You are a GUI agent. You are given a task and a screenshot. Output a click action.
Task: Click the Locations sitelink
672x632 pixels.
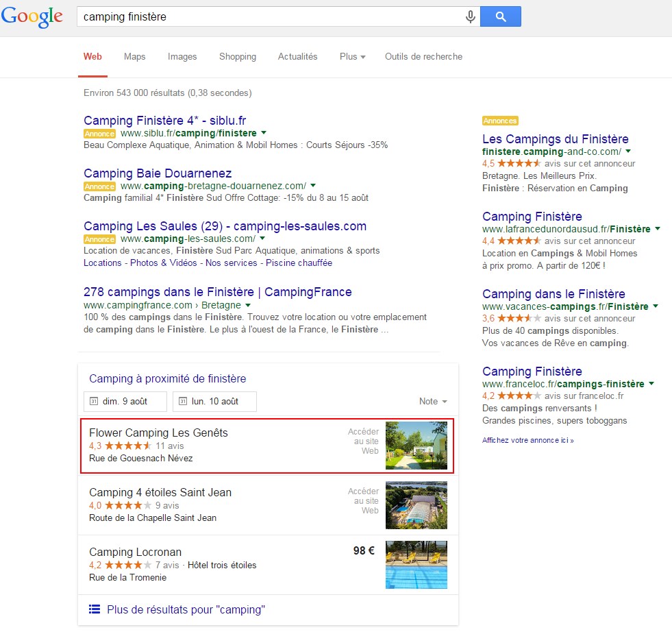coord(103,263)
